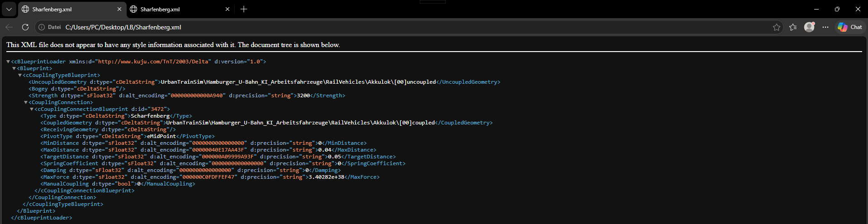This screenshot has width=868, height=224.
Task: Collapse the cCouplingConnectionBlueprint node
Action: (x=32, y=109)
